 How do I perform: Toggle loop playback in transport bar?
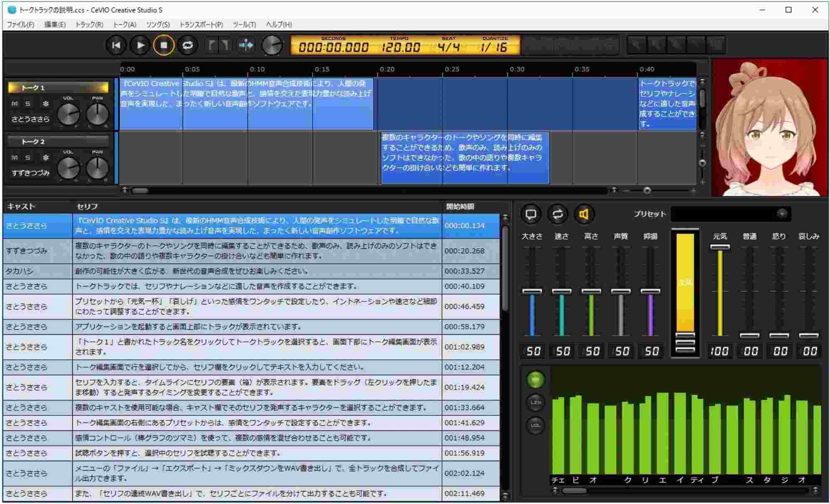tap(188, 45)
